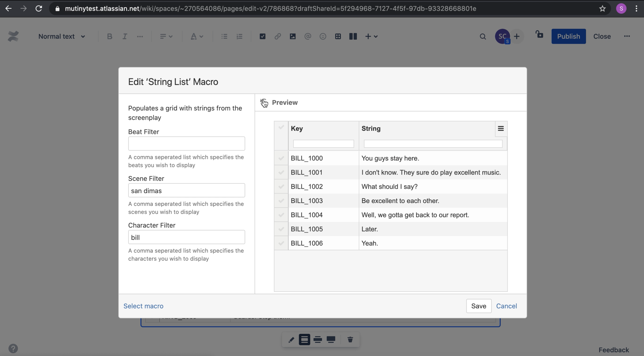The image size is (644, 356).
Task: Click the pencil edit macro icon
Action: (291, 340)
